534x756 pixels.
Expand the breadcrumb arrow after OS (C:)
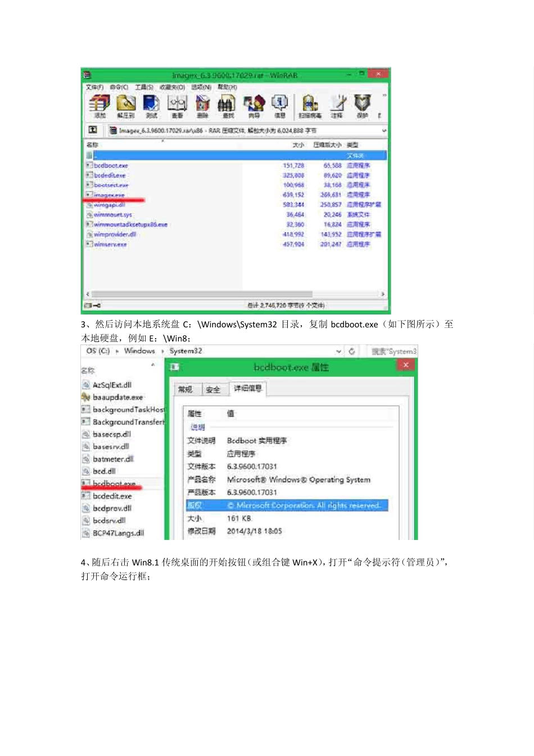[x=117, y=351]
